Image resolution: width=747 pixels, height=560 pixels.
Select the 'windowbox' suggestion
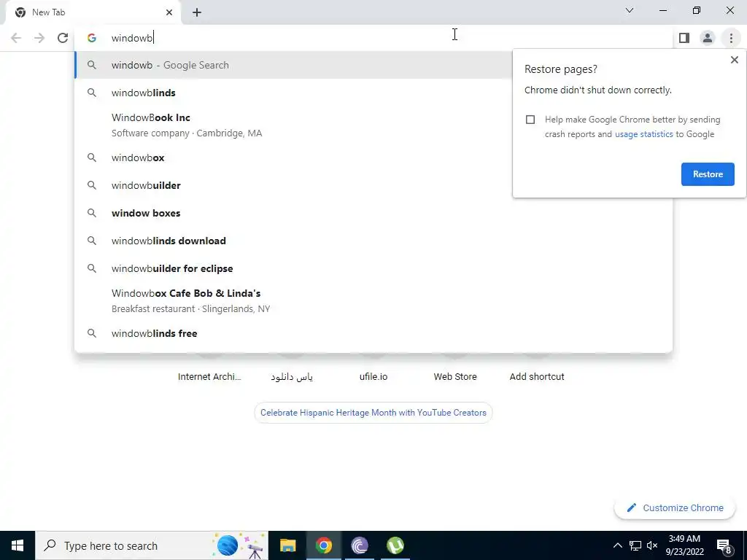click(x=373, y=157)
